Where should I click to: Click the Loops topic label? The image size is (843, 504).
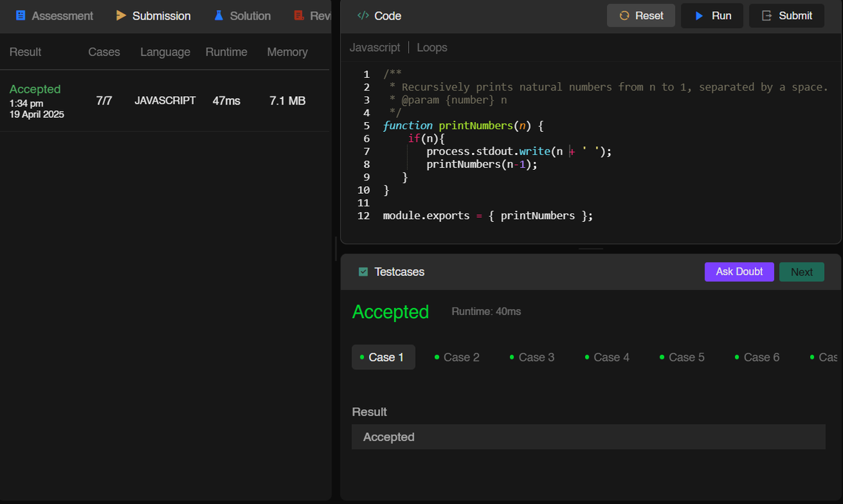(x=432, y=48)
